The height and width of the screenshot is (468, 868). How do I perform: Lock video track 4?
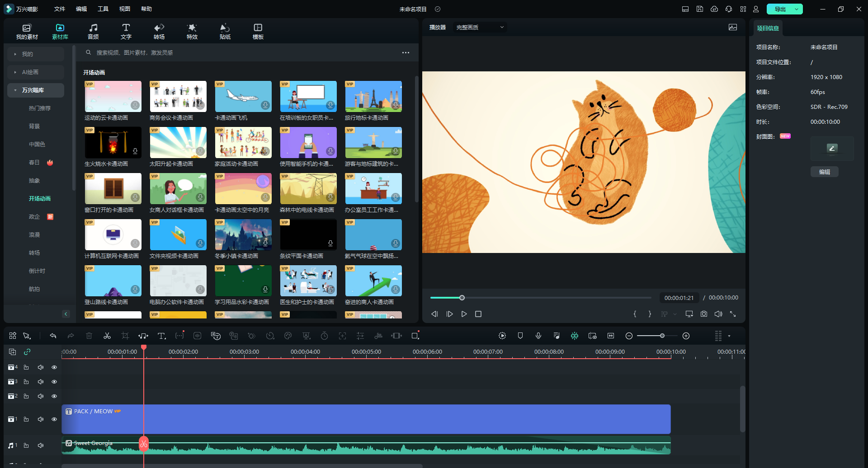tap(26, 367)
